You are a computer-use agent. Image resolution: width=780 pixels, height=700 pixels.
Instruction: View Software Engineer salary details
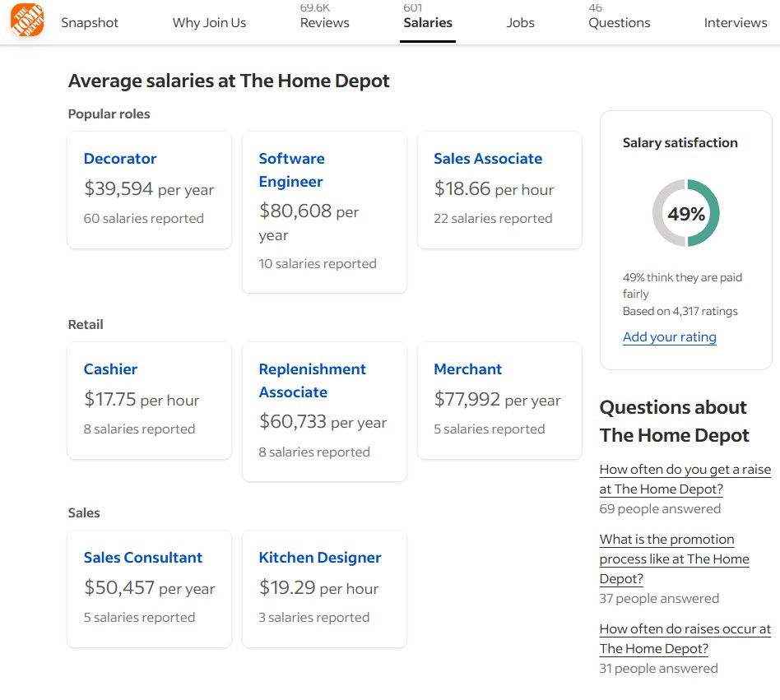click(x=291, y=170)
